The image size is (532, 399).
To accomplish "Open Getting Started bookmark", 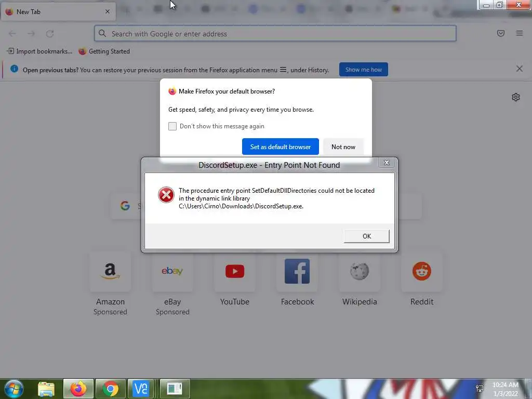I will coord(104,51).
